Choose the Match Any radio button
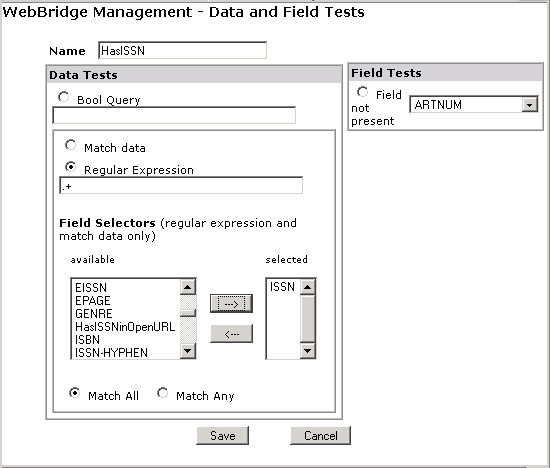The height and width of the screenshot is (468, 550). [162, 393]
